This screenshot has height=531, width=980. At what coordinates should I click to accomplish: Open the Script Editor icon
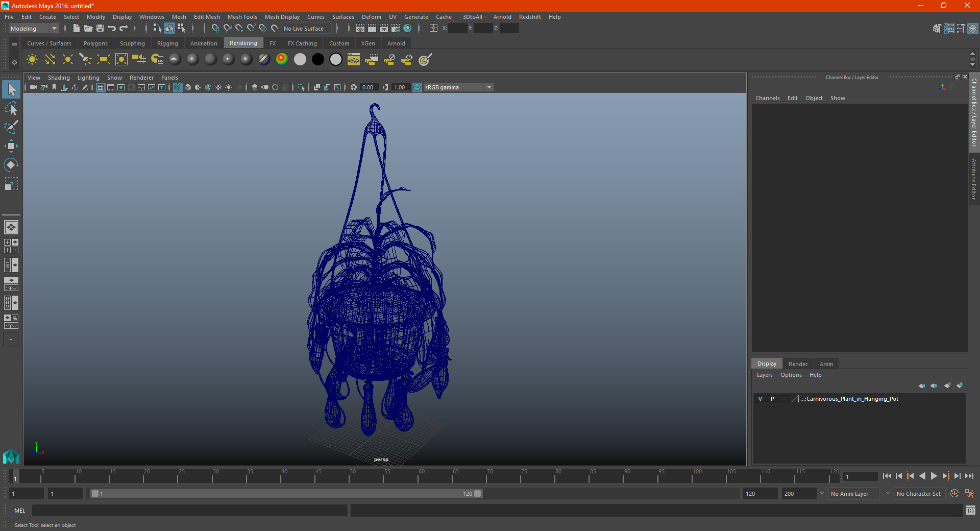click(x=971, y=510)
